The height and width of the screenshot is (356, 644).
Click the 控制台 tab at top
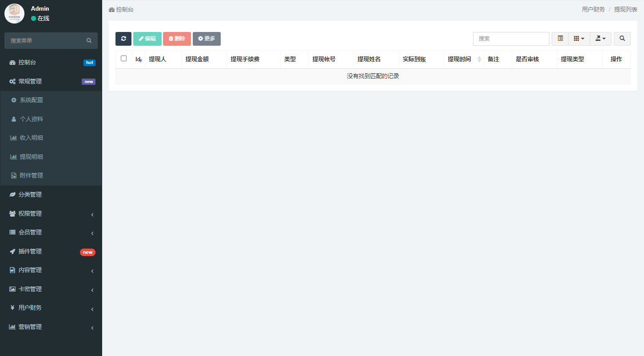pyautogui.click(x=121, y=9)
